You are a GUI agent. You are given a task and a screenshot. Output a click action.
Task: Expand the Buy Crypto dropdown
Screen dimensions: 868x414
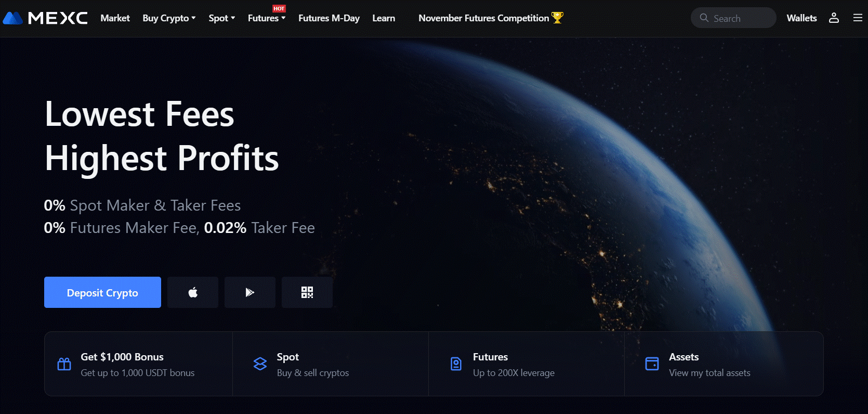(169, 18)
